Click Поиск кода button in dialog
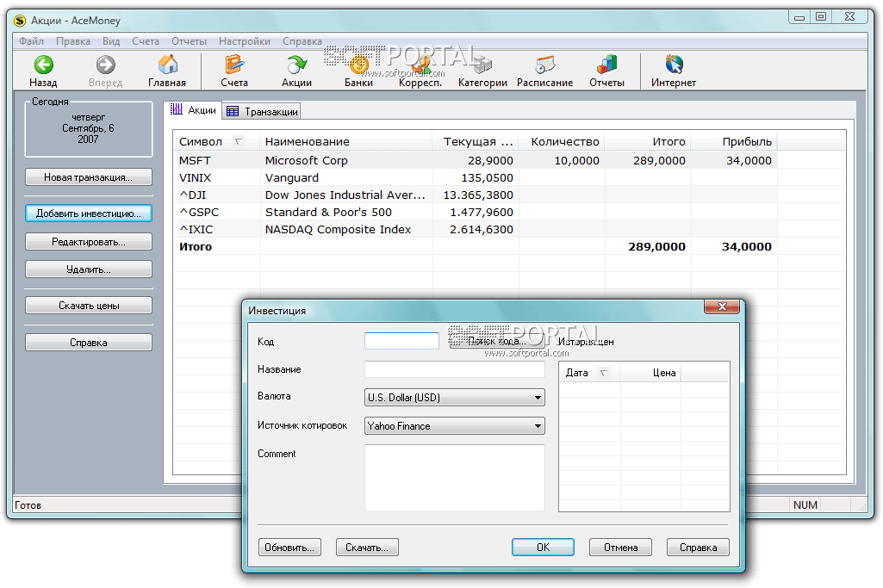Viewport: 883px width, 588px height. tap(497, 341)
